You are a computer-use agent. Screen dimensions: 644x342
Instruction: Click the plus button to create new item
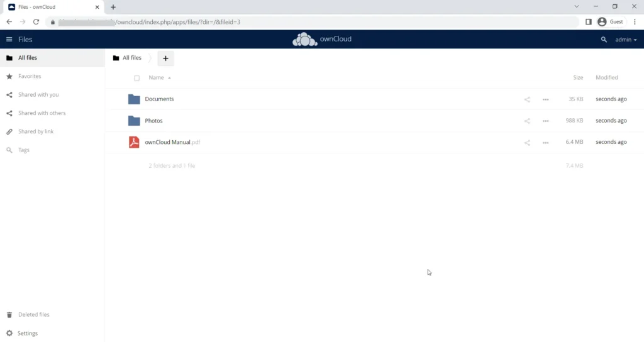tap(165, 58)
